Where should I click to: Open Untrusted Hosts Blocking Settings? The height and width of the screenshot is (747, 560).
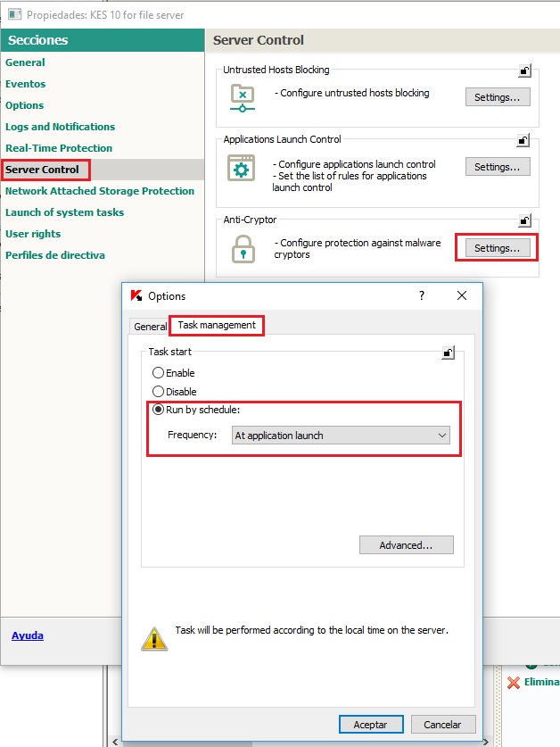pos(498,96)
